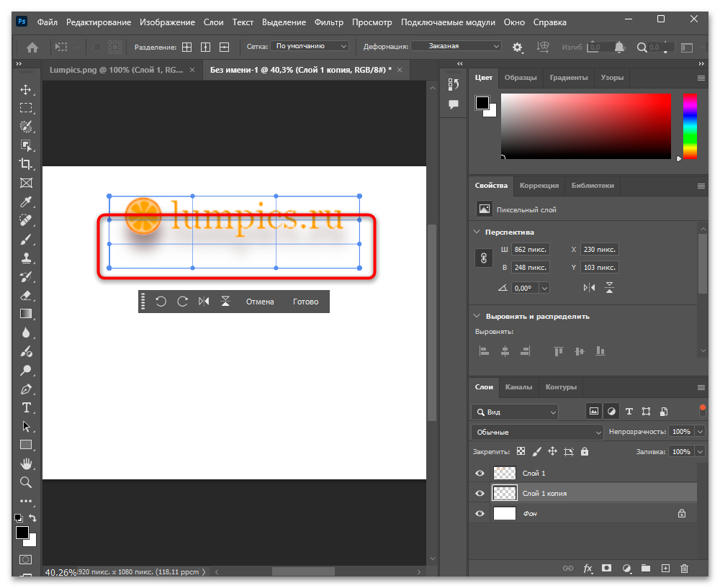The image size is (720, 588).
Task: Hide the Фон layer
Action: [480, 514]
